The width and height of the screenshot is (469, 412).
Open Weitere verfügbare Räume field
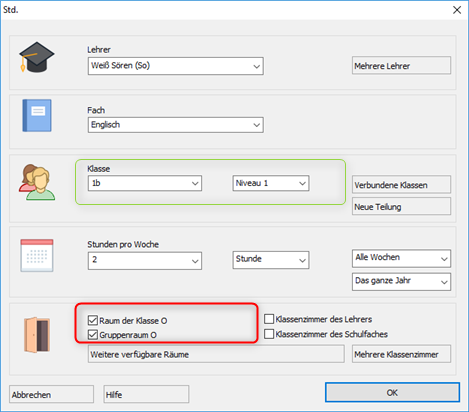click(216, 354)
